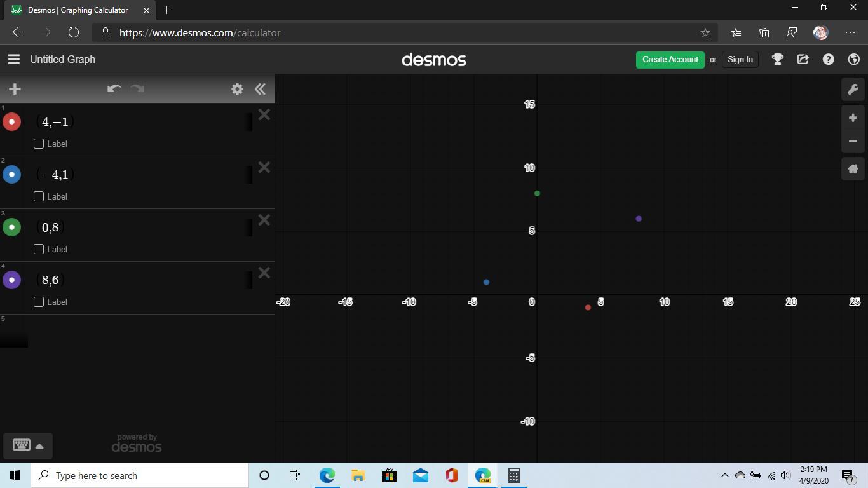
Task: Refresh the Desmos page
Action: [73, 32]
